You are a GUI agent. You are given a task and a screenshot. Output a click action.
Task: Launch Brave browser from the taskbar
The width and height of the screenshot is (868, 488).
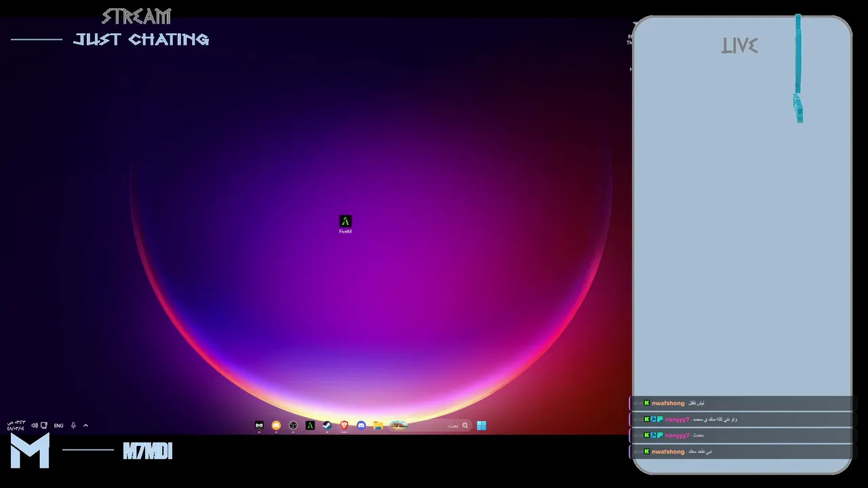tap(344, 426)
